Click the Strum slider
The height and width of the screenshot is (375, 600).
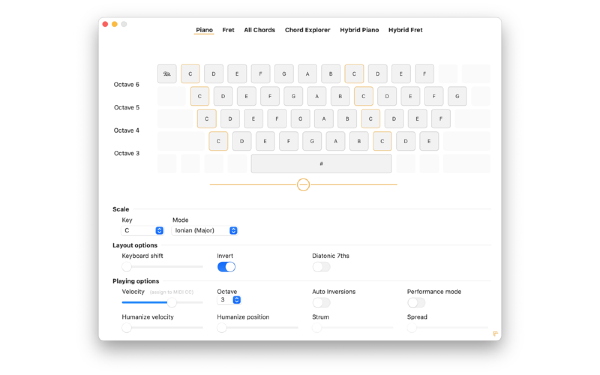pos(352,328)
